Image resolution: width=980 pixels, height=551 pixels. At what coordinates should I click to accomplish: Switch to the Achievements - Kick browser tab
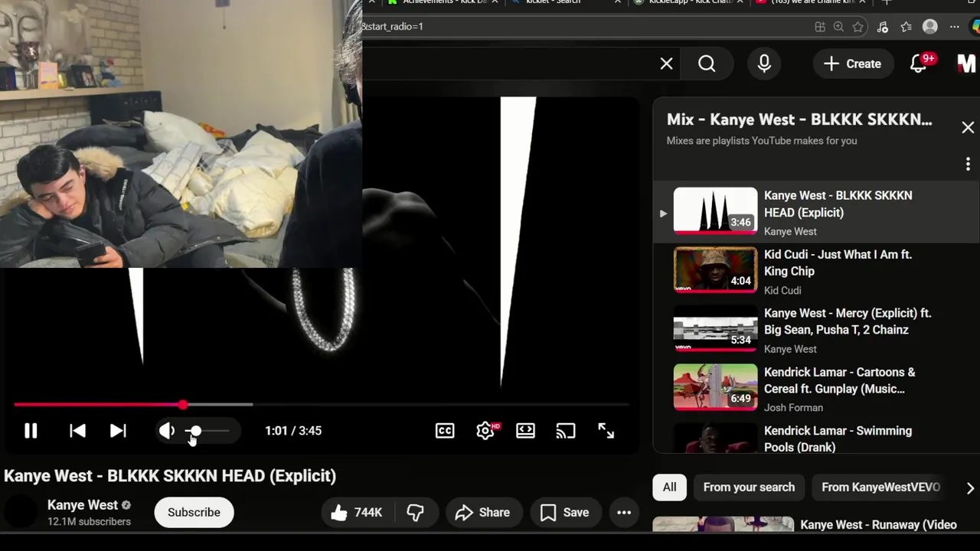coord(444,2)
